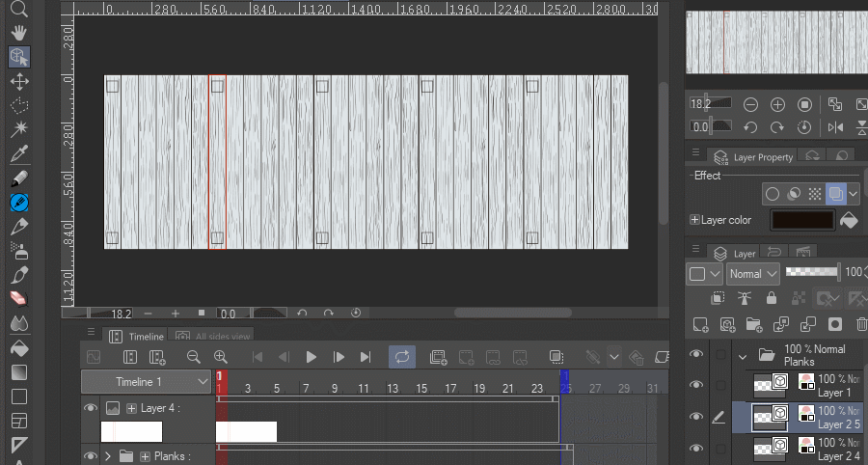Select the Figure rectangle tool
Image resolution: width=868 pixels, height=465 pixels.
tap(19, 397)
